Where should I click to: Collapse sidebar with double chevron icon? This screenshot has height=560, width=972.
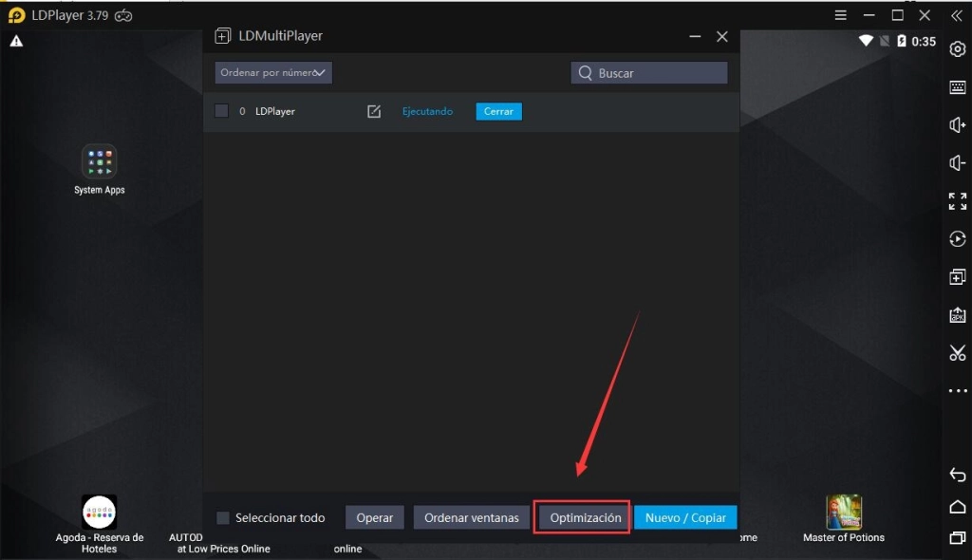pos(957,15)
